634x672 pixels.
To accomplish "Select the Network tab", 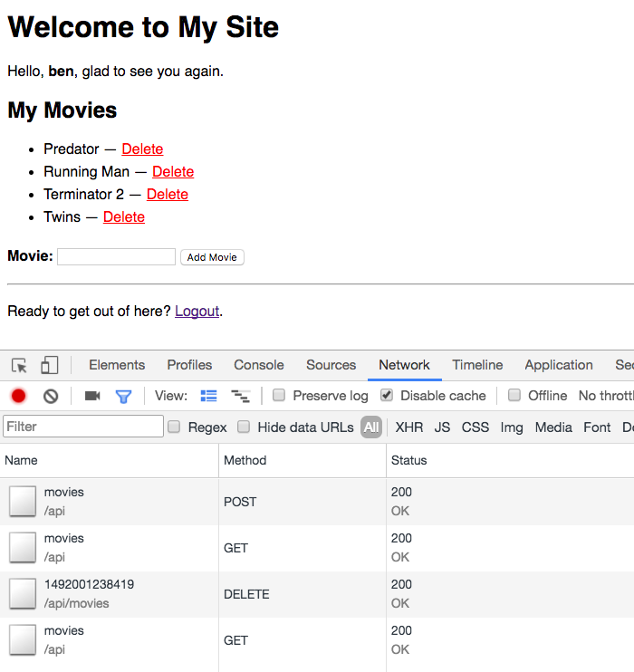I will click(404, 365).
